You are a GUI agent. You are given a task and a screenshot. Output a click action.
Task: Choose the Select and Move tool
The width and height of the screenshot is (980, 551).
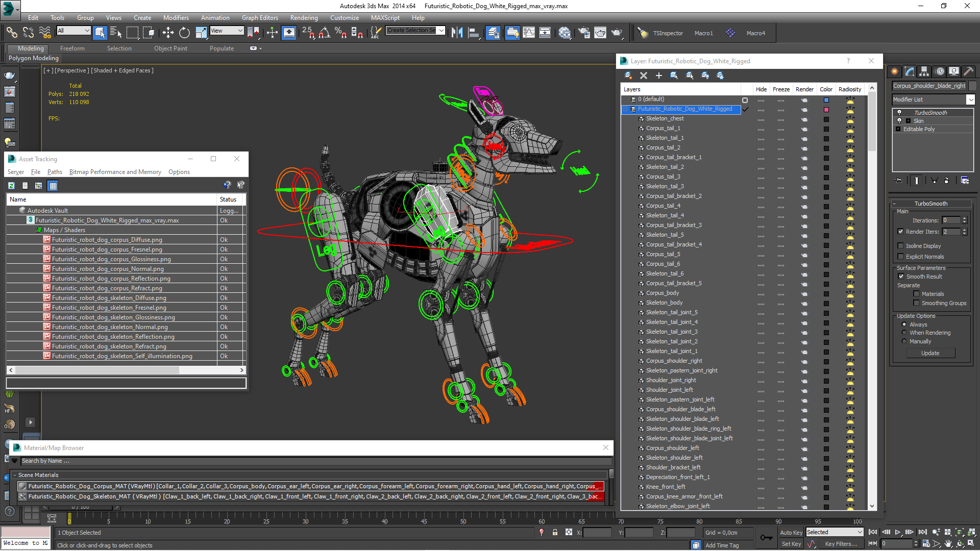[168, 33]
